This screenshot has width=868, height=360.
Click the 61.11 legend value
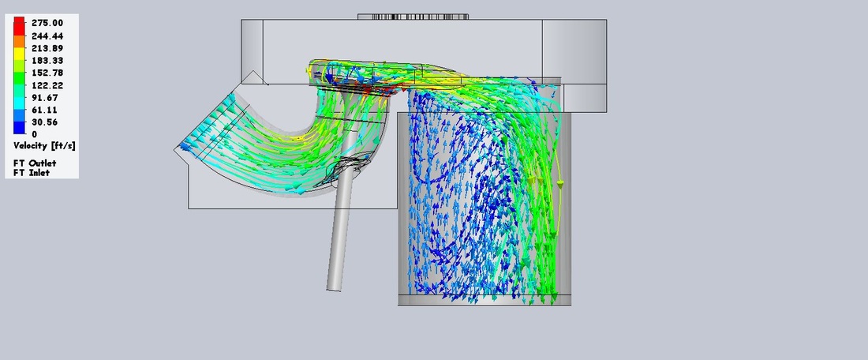[45, 110]
